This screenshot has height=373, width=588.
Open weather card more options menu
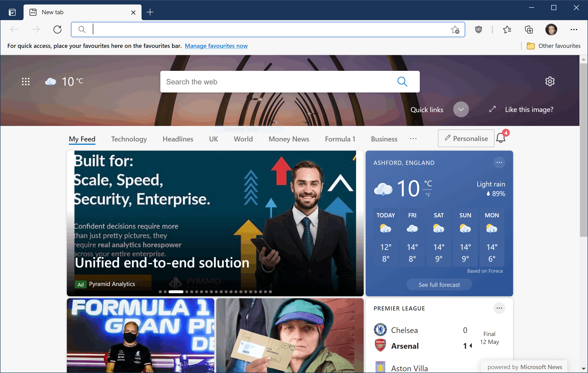(499, 162)
